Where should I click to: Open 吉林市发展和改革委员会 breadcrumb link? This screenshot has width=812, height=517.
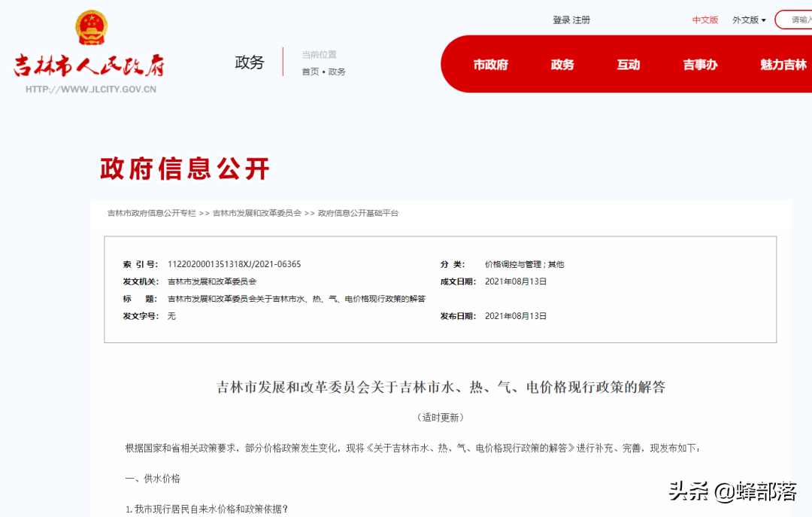(x=257, y=213)
